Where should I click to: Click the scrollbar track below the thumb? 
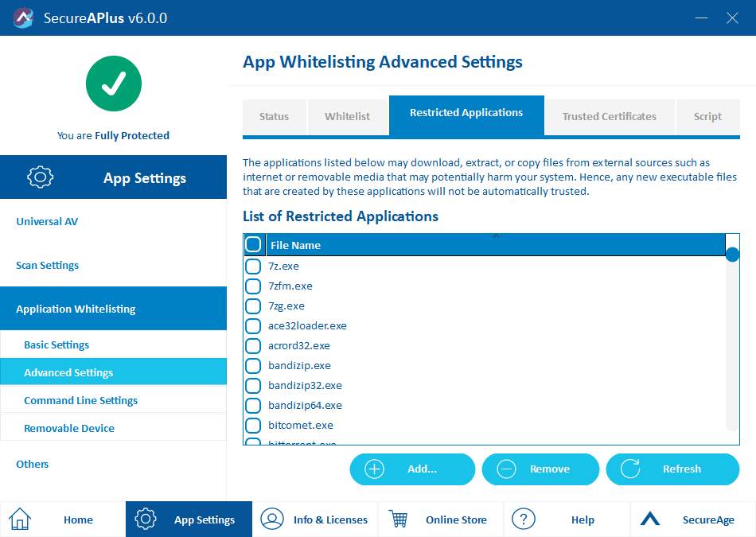pos(732,347)
